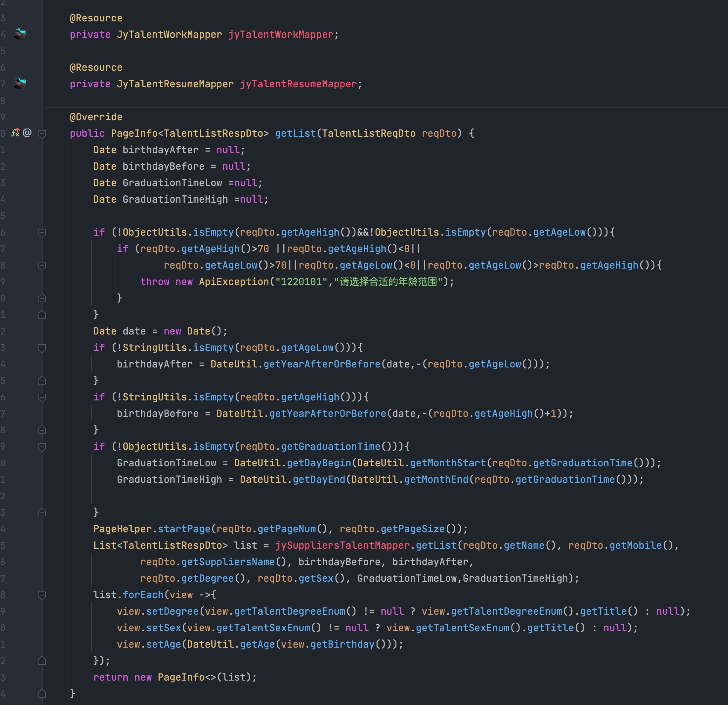Click the getDayEnd method call
The height and width of the screenshot is (705, 728).
[319, 479]
